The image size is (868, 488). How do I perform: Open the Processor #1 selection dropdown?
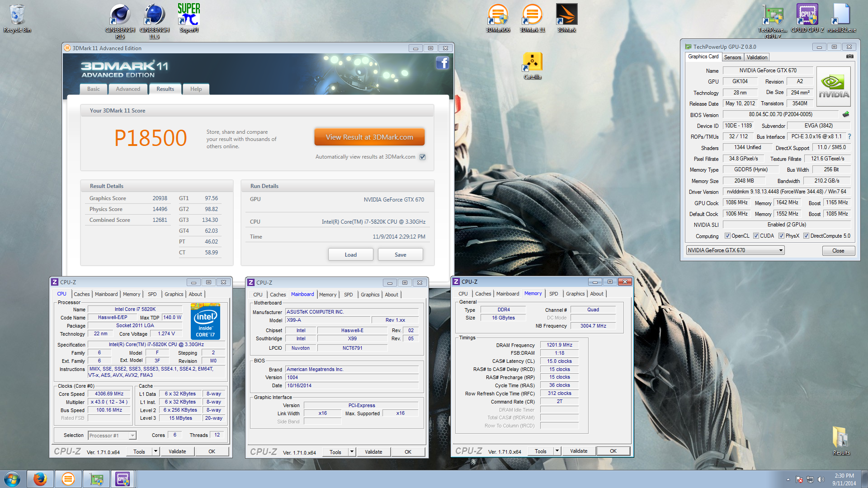[112, 436]
